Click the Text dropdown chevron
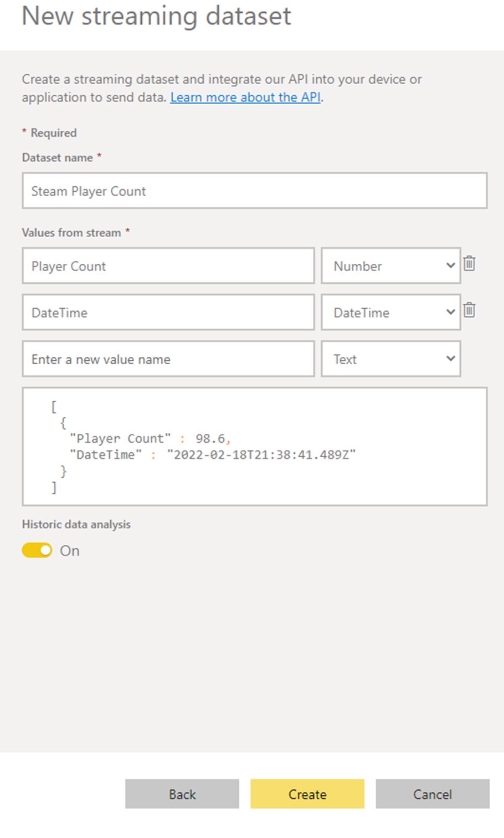Image resolution: width=504 pixels, height=838 pixels. [450, 359]
